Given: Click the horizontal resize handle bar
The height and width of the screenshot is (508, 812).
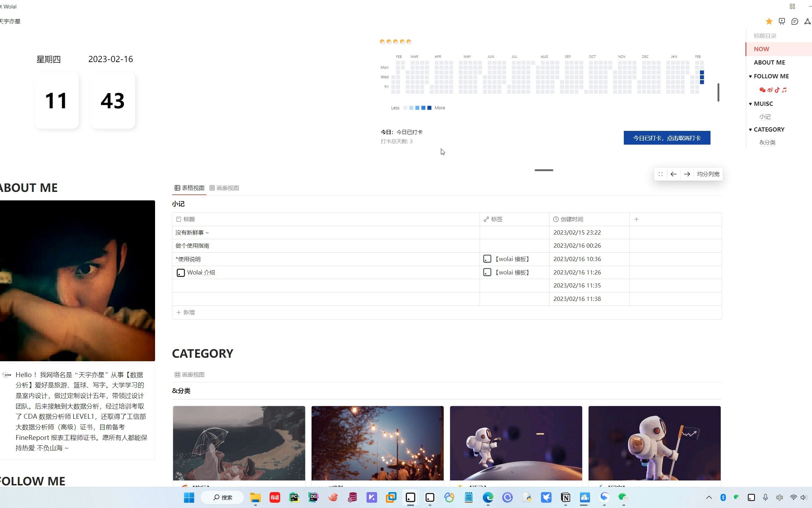Looking at the screenshot, I should (544, 170).
